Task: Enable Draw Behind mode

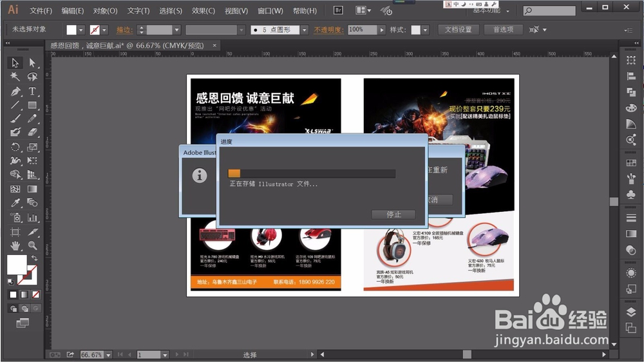Action: (24, 308)
